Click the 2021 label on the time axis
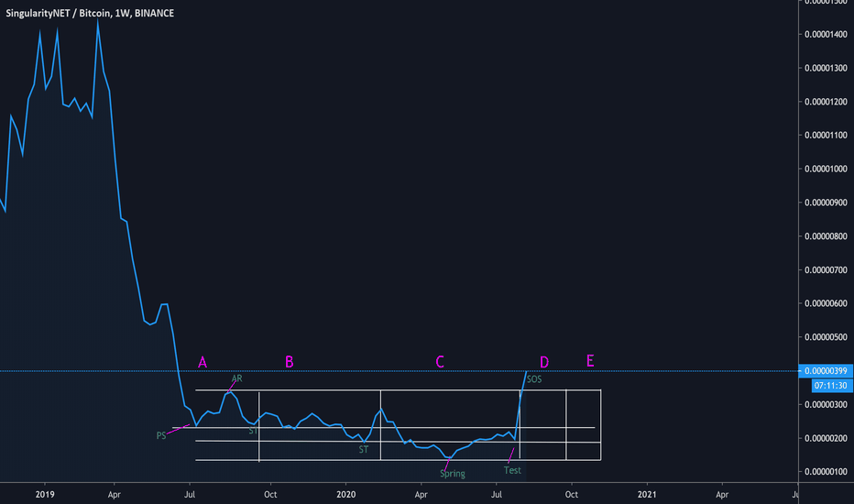The width and height of the screenshot is (854, 504). coord(647,495)
